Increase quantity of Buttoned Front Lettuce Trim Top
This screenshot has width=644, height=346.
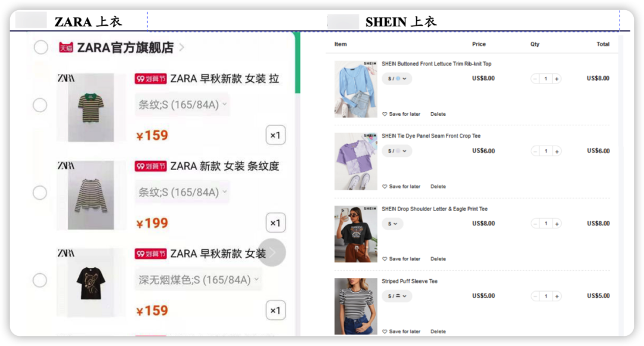pyautogui.click(x=556, y=79)
